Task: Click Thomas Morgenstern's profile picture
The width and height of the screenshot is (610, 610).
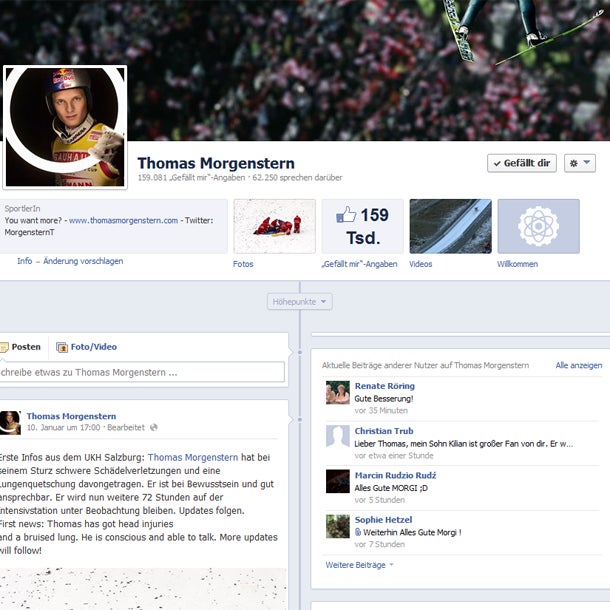Action: point(66,127)
